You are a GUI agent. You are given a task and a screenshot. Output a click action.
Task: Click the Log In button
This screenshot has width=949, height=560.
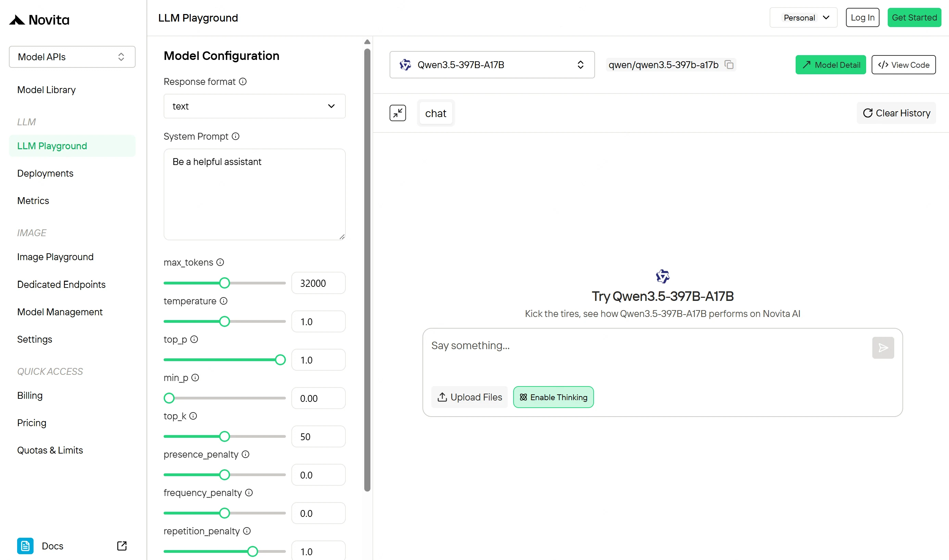click(862, 18)
